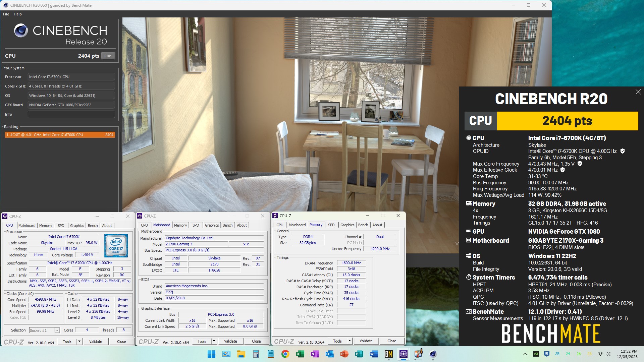The width and height of the screenshot is (644, 362).
Task: Click the DRAM Frequency value 1600.0 MHz
Action: (351, 263)
